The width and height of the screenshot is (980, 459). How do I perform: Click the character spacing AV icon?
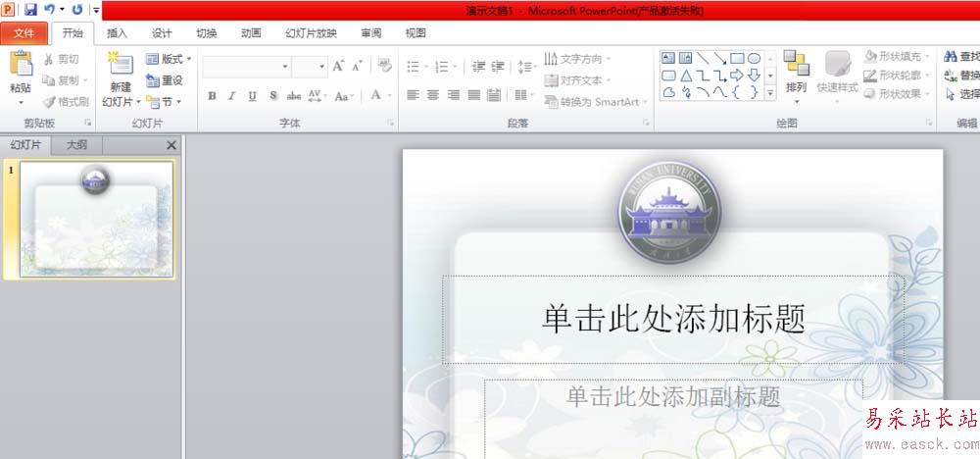coord(316,96)
